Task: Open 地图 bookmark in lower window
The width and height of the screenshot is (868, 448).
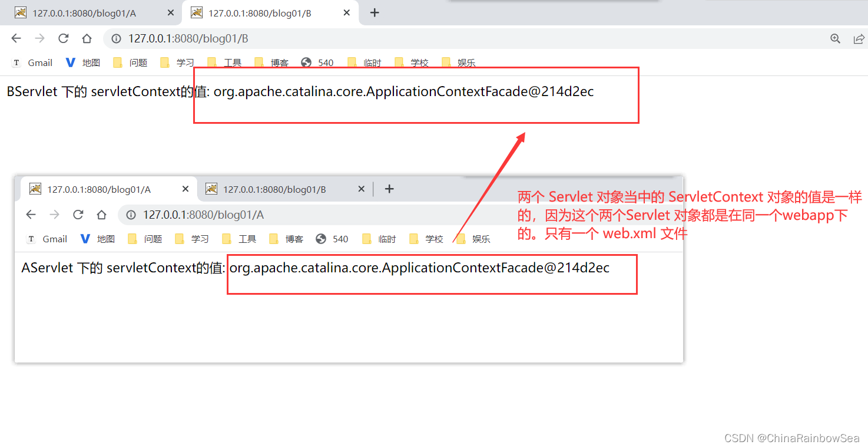Action: pos(98,239)
